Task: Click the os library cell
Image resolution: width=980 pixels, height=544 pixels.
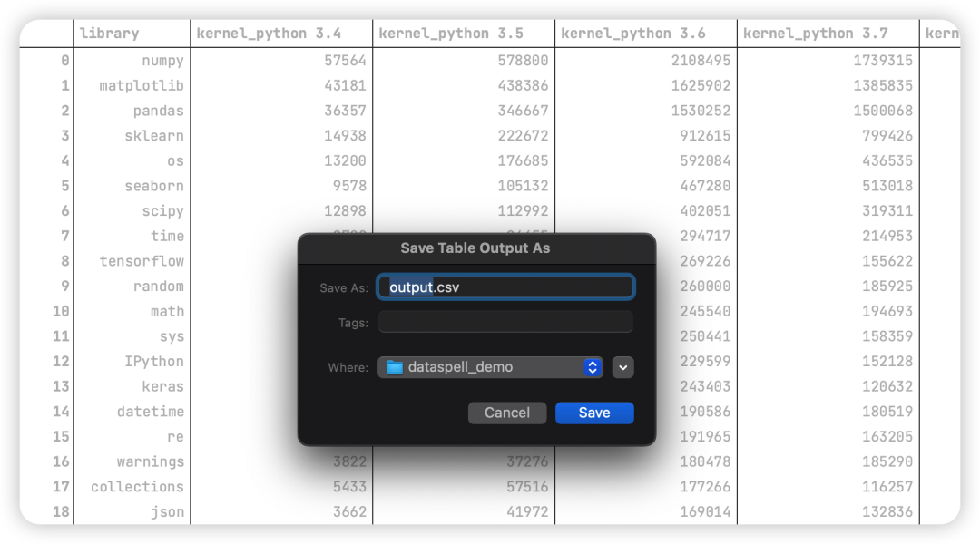Action: pos(176,160)
